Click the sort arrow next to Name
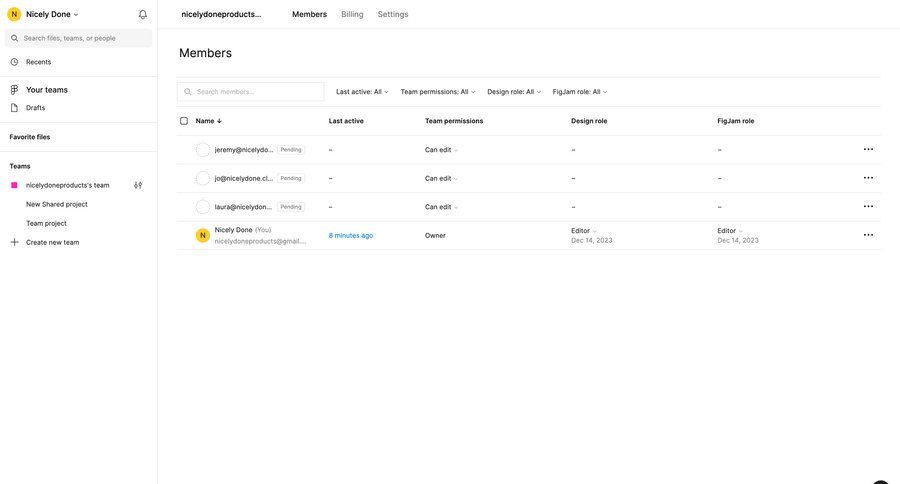900x484 pixels. 219,121
